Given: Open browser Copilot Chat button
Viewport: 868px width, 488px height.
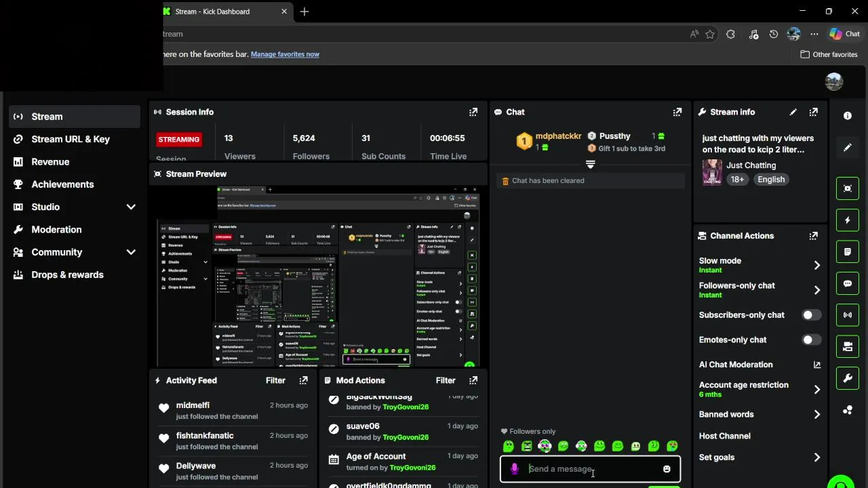Looking at the screenshot, I should click(x=845, y=34).
